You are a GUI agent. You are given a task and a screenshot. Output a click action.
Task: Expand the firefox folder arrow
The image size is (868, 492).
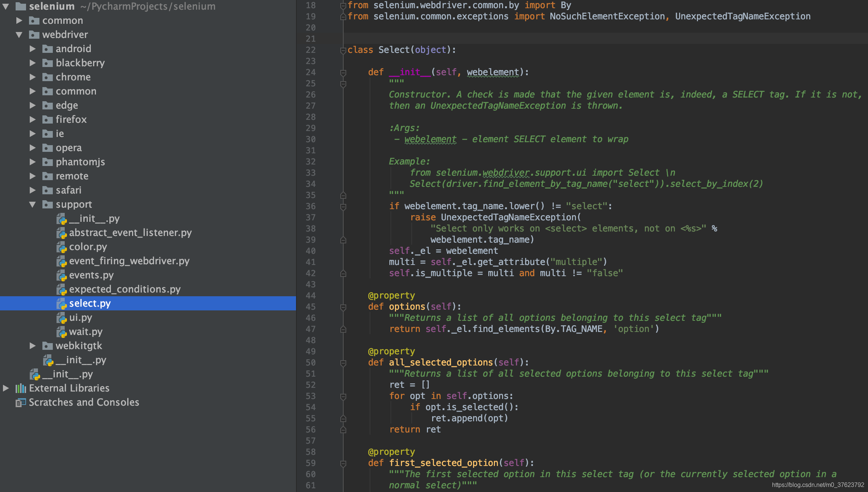click(x=33, y=119)
